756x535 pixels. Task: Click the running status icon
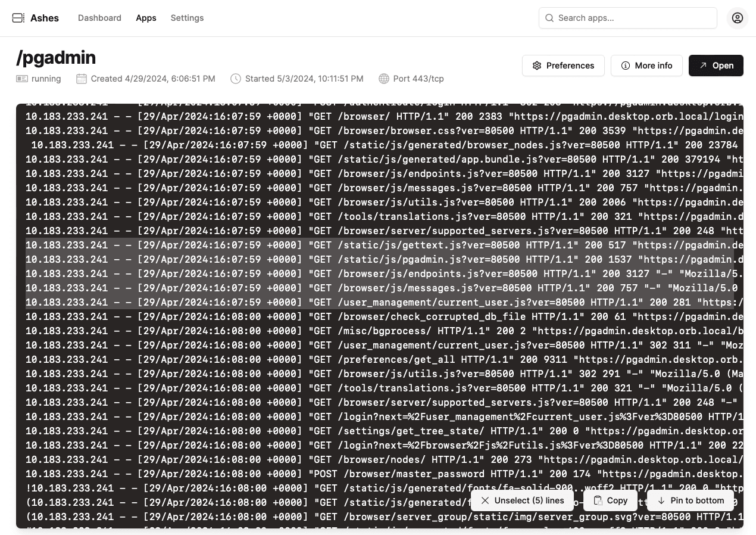(x=22, y=79)
